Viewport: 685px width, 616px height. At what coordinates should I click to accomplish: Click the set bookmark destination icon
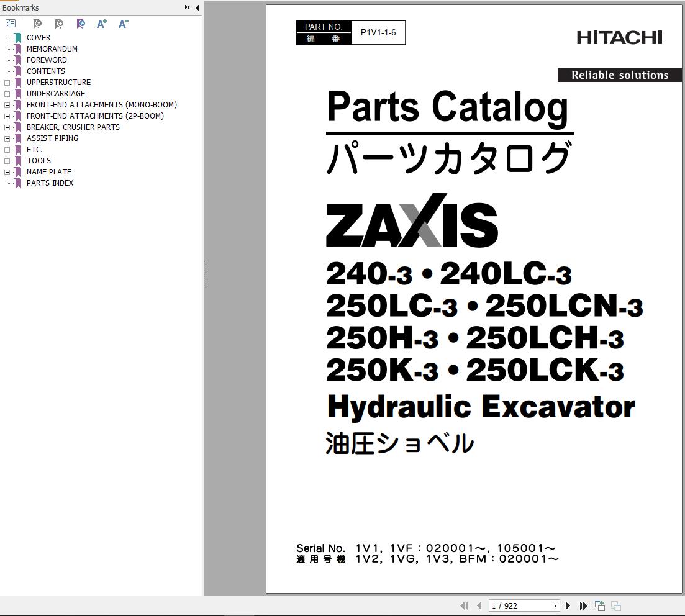80,24
